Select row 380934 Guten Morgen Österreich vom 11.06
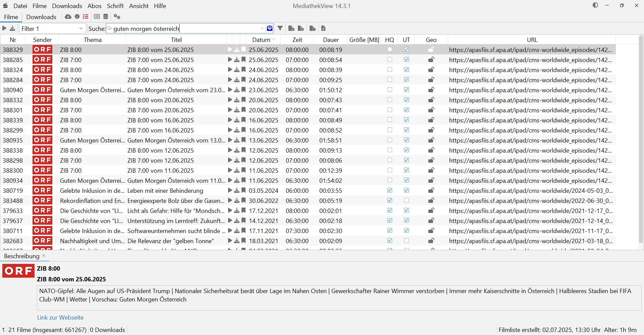The height and width of the screenshot is (335, 644). [x=308, y=180]
